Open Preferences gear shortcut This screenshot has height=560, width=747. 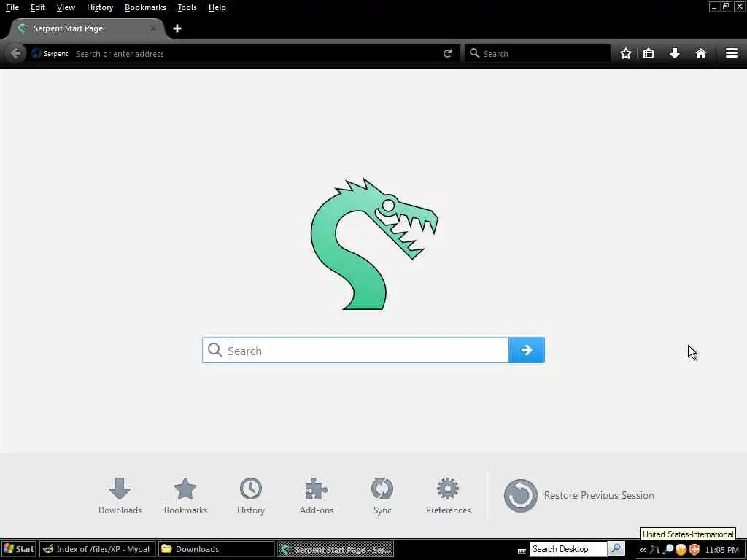[x=448, y=496]
